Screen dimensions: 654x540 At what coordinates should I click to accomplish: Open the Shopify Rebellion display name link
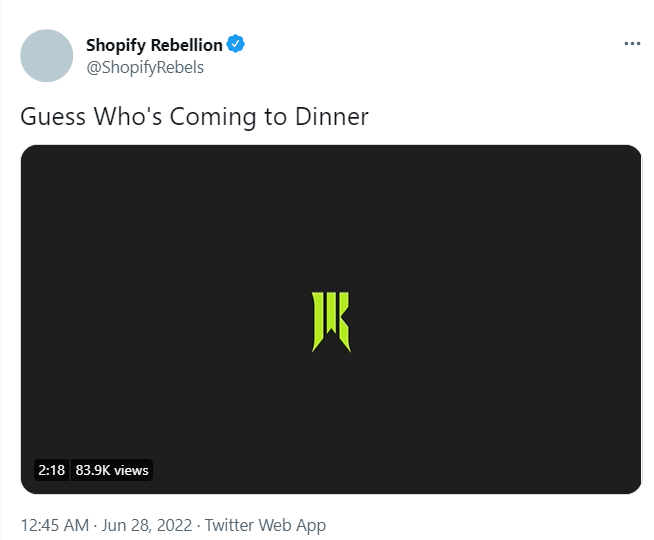coord(154,45)
